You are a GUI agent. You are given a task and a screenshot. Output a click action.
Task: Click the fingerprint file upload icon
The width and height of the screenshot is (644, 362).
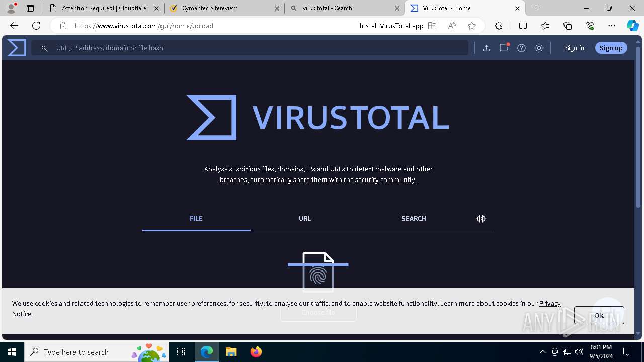tap(318, 272)
